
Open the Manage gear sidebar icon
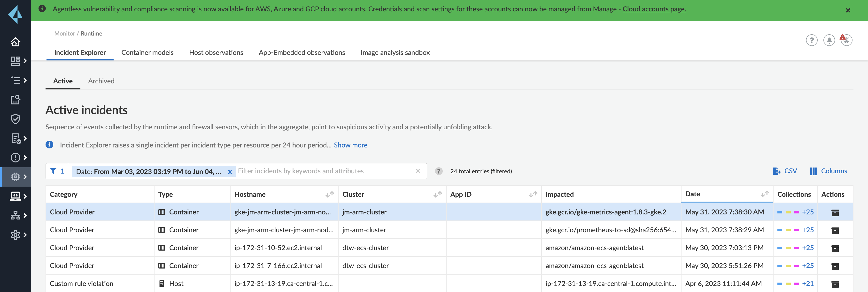click(x=15, y=235)
